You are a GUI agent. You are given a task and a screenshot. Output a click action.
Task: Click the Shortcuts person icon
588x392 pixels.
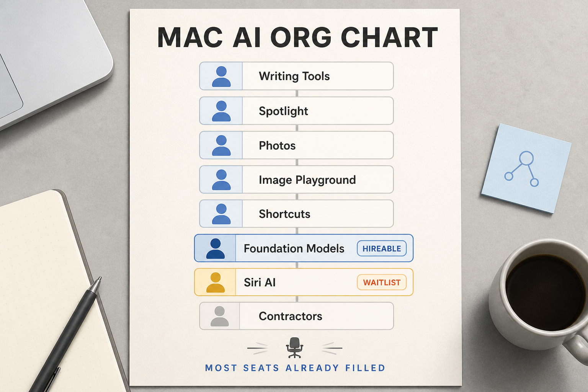coord(221,214)
